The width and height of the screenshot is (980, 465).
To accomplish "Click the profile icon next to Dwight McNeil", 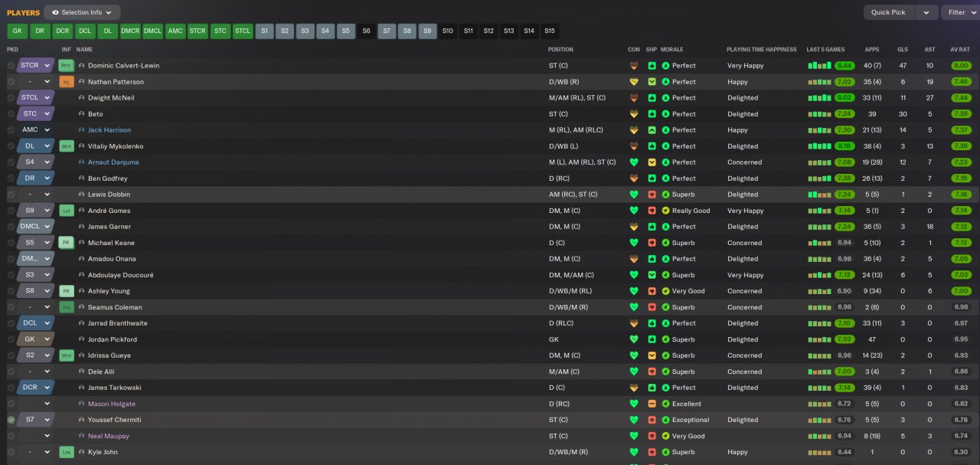I will click(x=82, y=97).
